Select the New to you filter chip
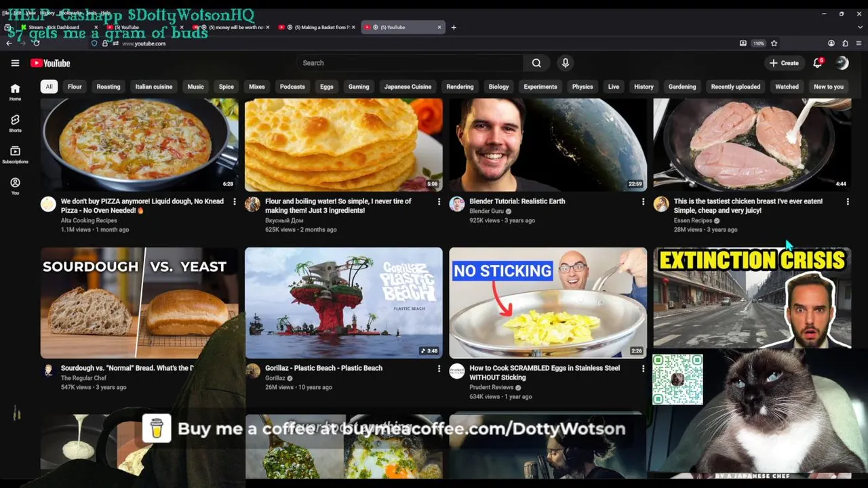This screenshot has width=868, height=488. pyautogui.click(x=829, y=87)
